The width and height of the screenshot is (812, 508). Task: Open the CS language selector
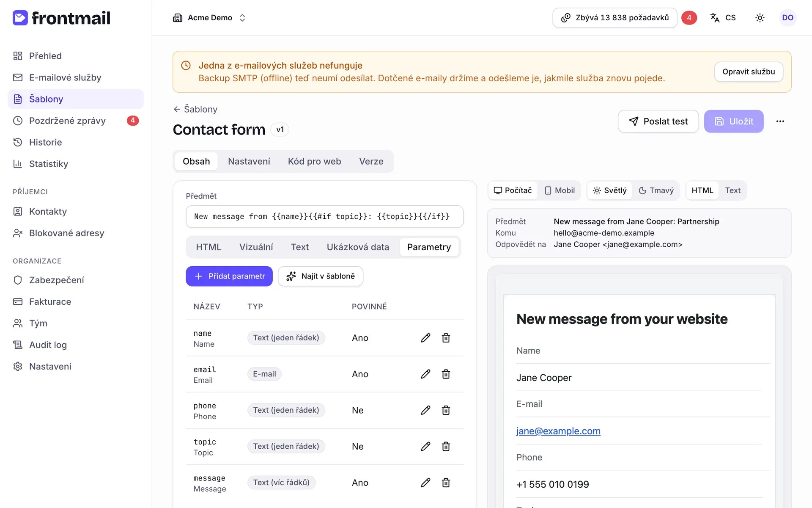pos(723,18)
